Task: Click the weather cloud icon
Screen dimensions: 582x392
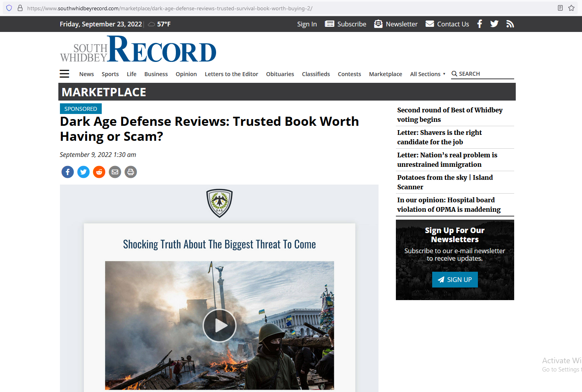Action: coord(151,24)
